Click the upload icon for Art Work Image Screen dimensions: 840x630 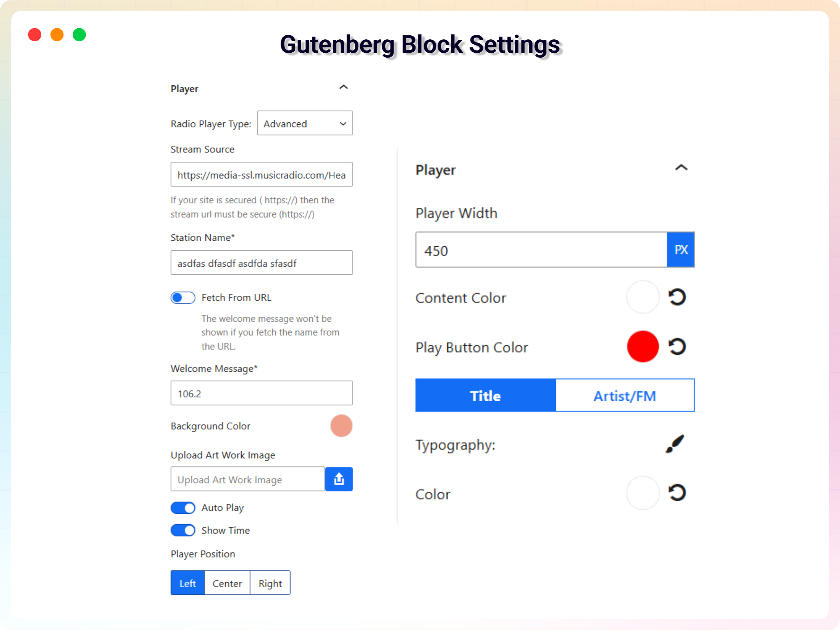339,479
